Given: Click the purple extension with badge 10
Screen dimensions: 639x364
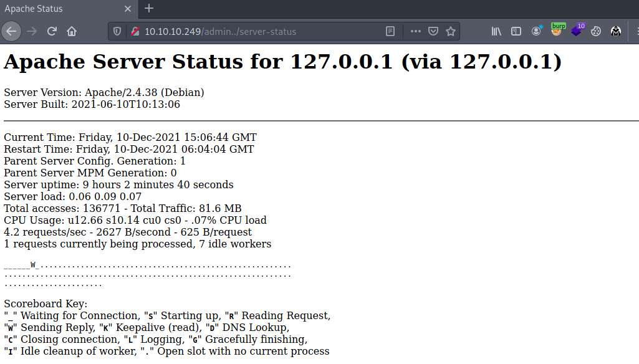Looking at the screenshot, I should tap(577, 31).
